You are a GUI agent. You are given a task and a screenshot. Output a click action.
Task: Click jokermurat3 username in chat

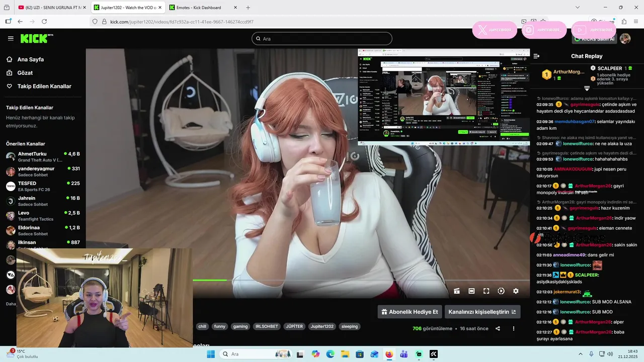point(567,292)
